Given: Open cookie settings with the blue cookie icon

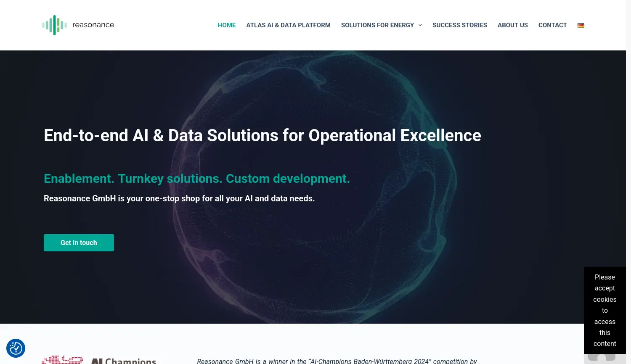Looking at the screenshot, I should (x=16, y=348).
